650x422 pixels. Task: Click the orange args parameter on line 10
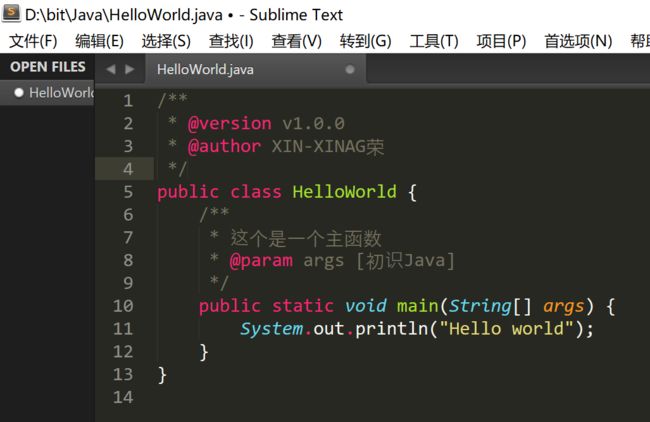564,306
